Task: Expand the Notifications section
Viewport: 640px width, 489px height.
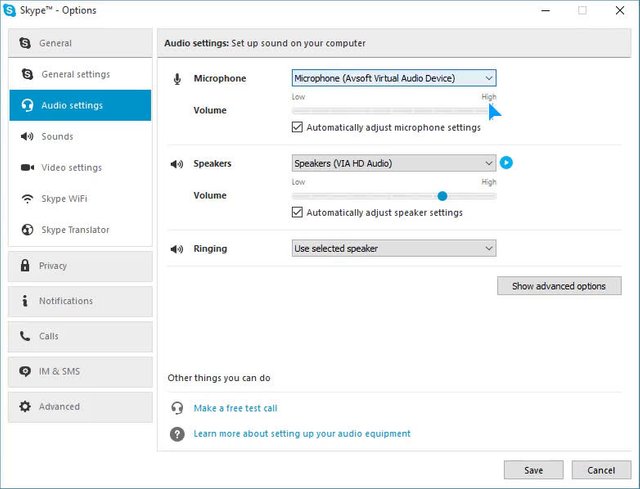Action: (80, 301)
